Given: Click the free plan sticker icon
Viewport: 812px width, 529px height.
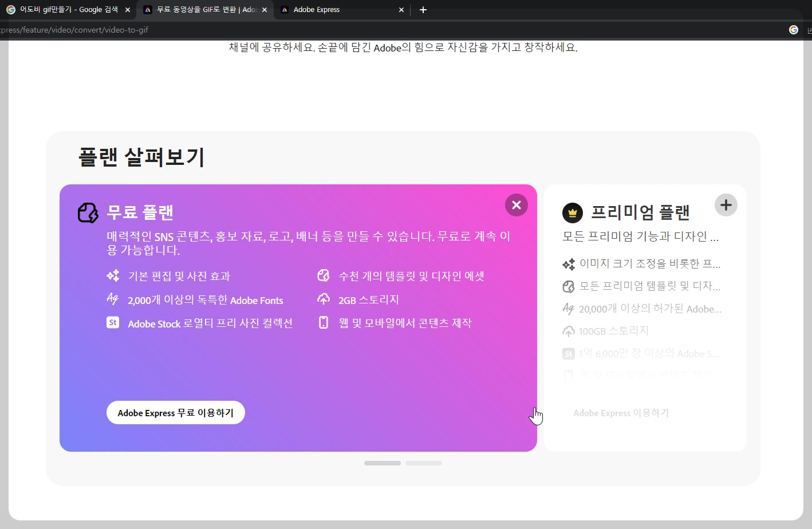Looking at the screenshot, I should pos(88,212).
